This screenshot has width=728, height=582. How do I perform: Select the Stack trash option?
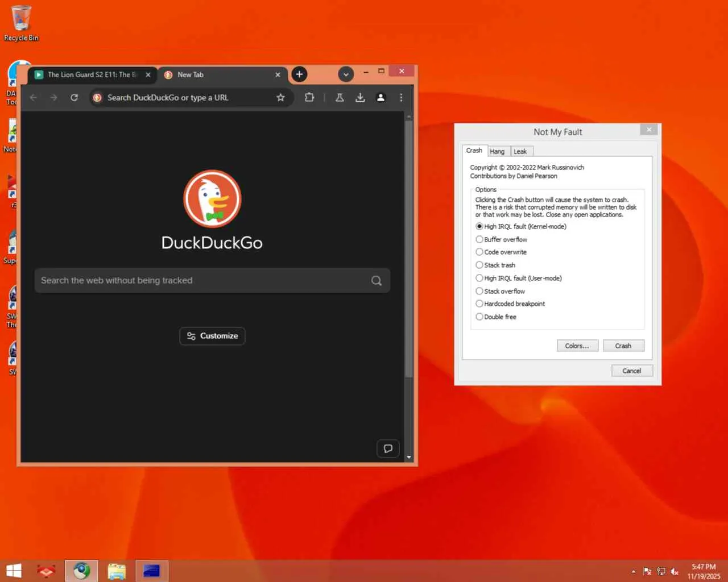(495, 265)
